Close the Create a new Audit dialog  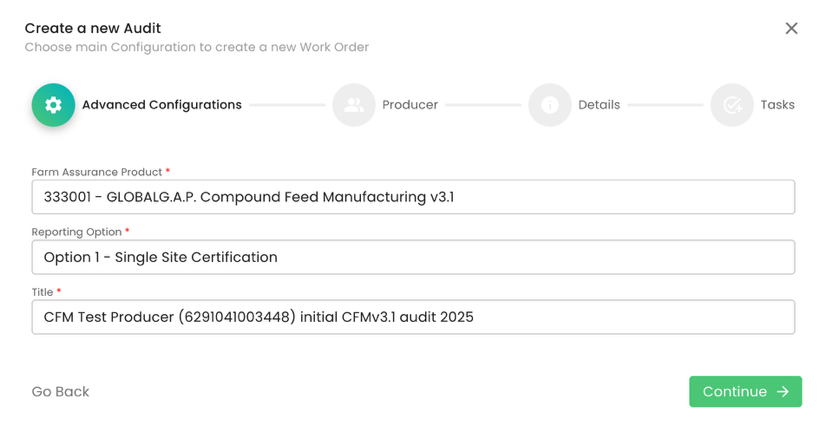[791, 28]
